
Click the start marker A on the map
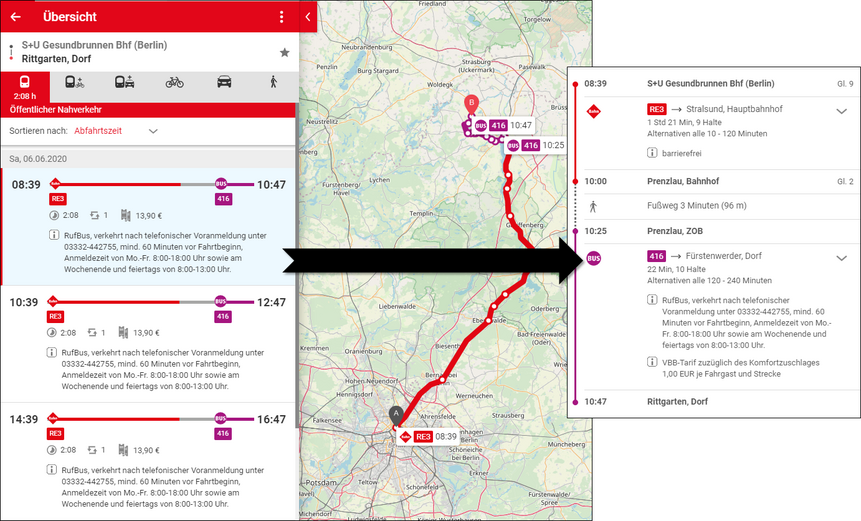click(396, 414)
